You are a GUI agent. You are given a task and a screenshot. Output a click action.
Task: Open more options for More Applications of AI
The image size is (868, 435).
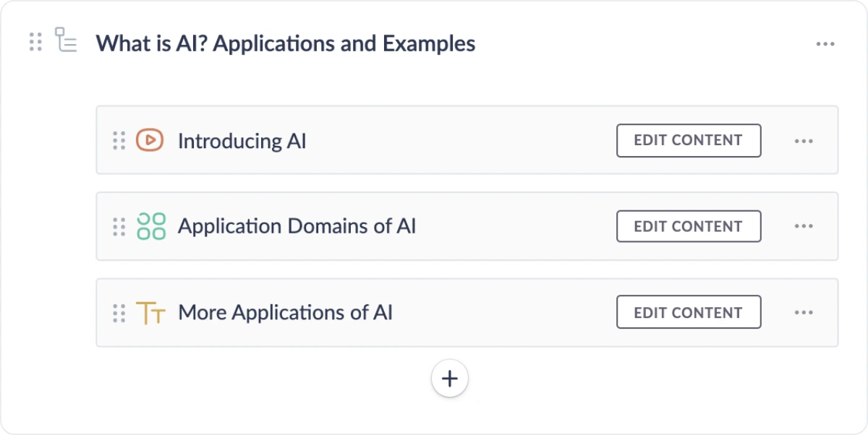804,313
